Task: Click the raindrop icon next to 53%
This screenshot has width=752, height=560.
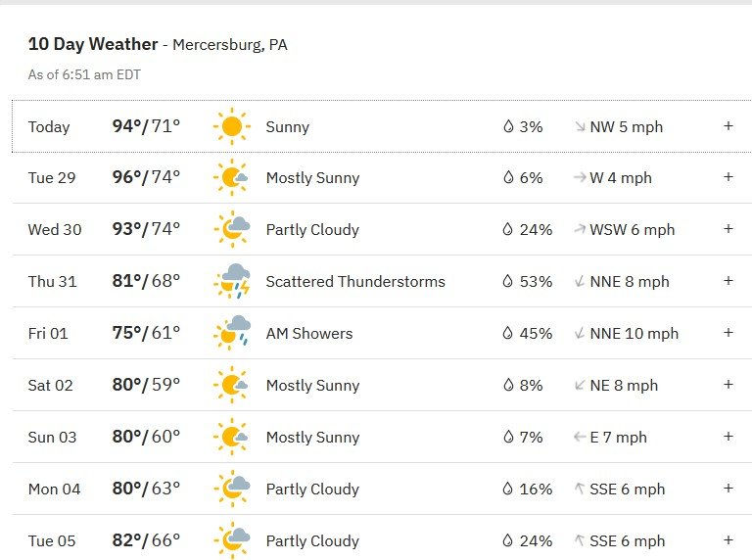Action: (x=508, y=281)
